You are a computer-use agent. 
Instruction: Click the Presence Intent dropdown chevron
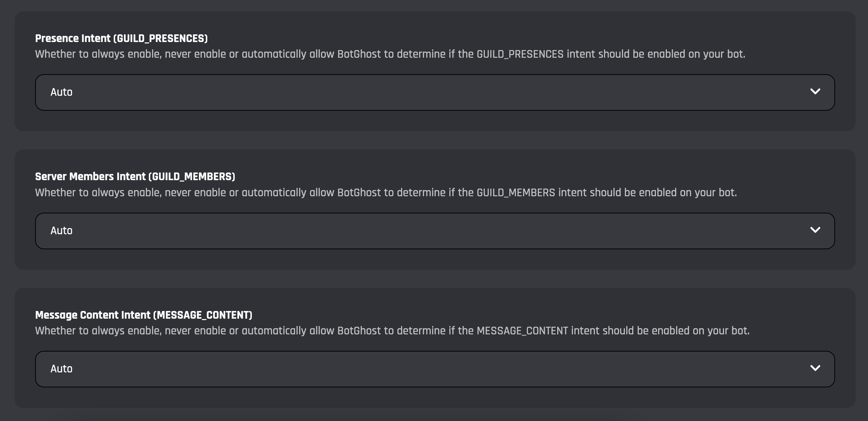[815, 91]
